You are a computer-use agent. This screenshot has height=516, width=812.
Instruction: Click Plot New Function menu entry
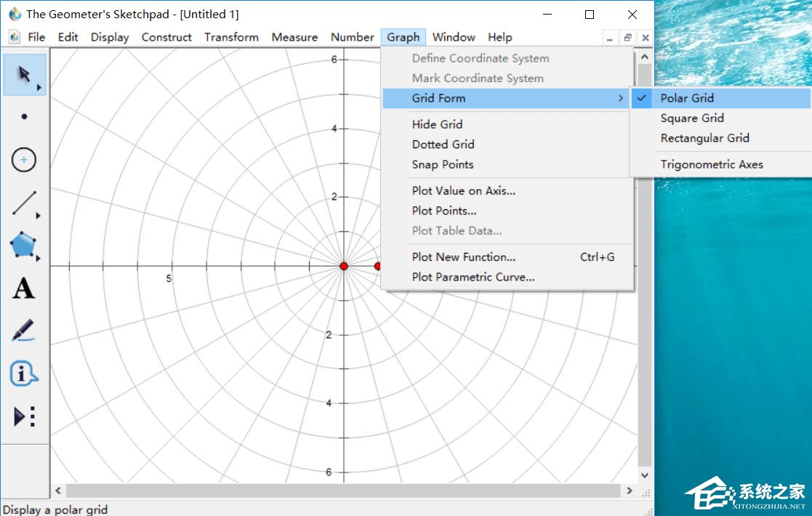[x=463, y=257]
